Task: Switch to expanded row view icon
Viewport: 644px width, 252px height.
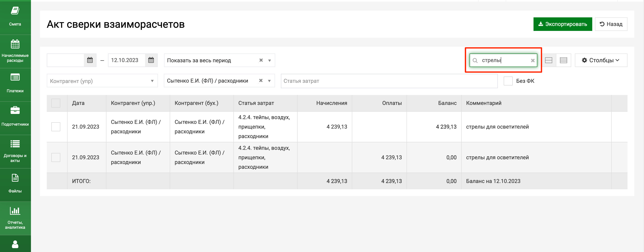Action: pos(548,60)
